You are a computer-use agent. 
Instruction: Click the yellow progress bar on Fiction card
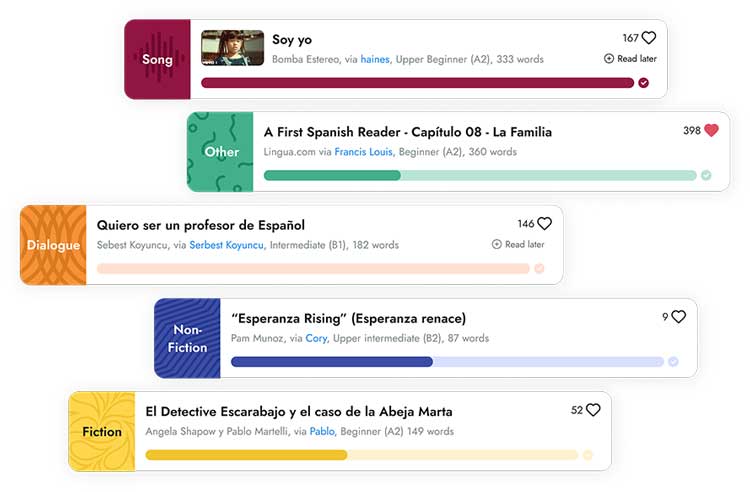(246, 455)
